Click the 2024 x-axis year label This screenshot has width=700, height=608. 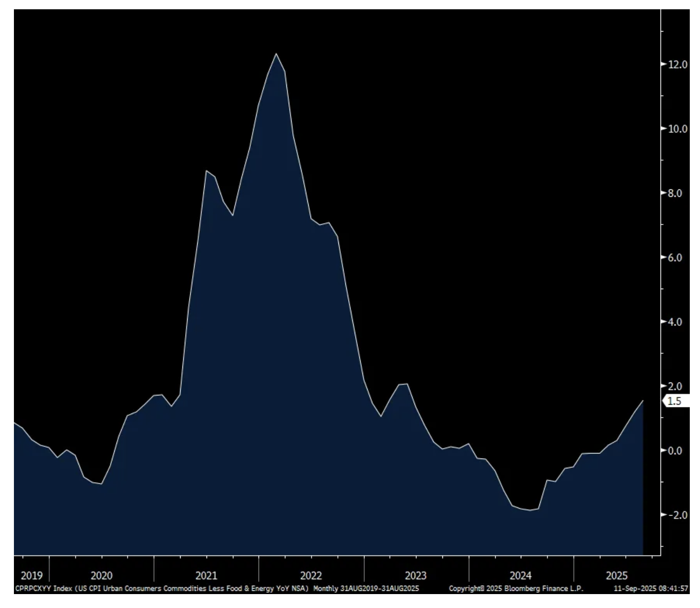[520, 576]
